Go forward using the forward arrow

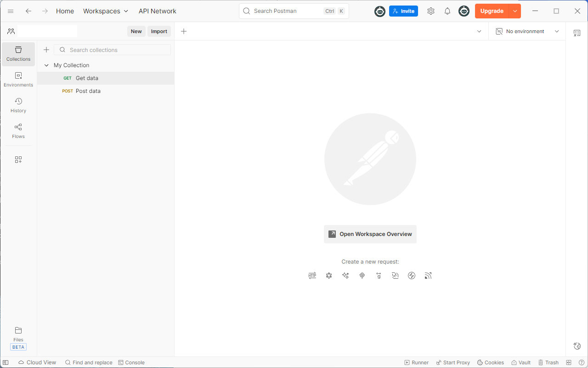[45, 11]
